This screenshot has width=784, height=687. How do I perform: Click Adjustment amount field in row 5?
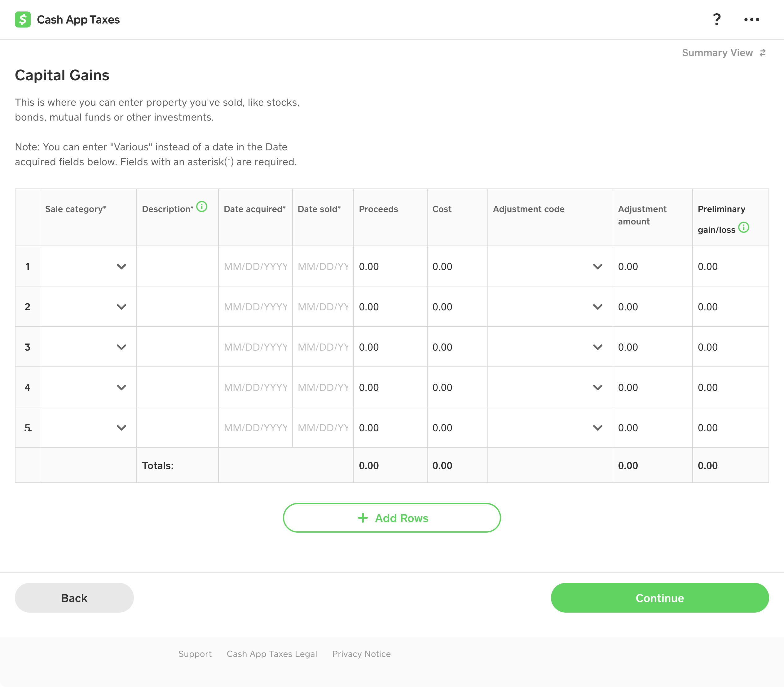tap(652, 428)
